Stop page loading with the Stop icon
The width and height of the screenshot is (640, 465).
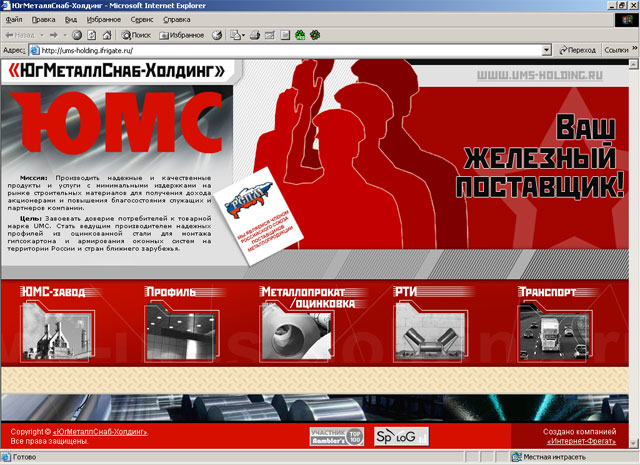(x=77, y=36)
